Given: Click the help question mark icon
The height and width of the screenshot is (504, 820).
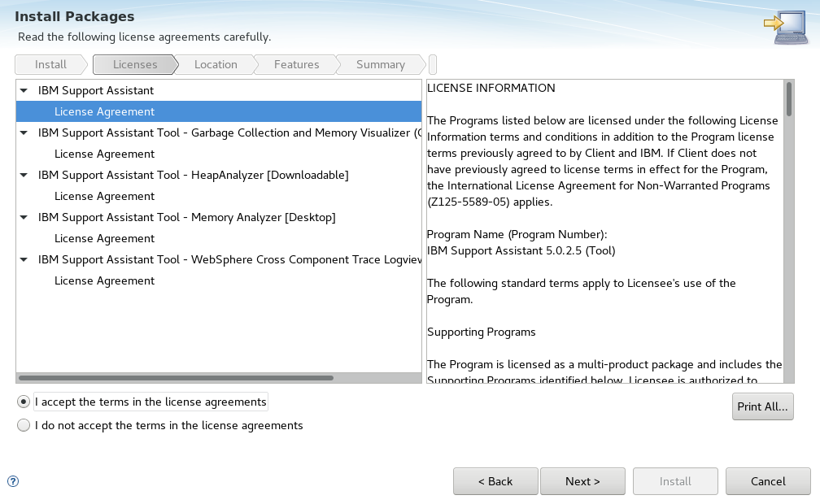Looking at the screenshot, I should (x=13, y=481).
